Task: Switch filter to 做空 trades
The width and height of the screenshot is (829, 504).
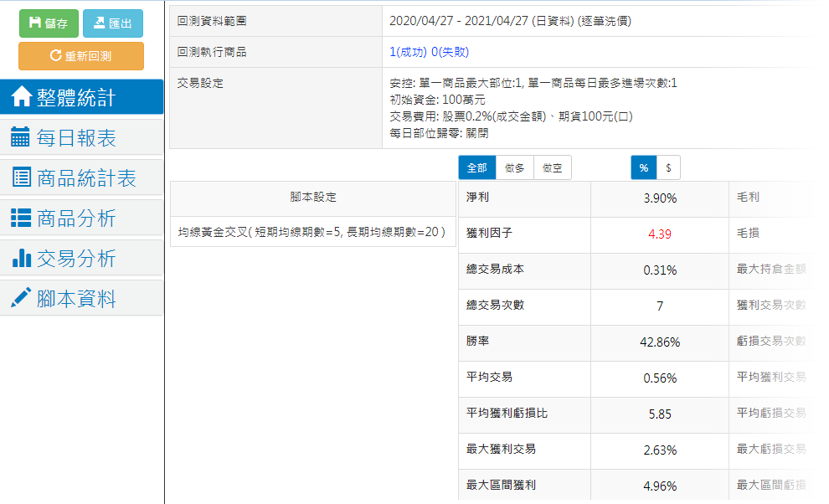Action: tap(552, 167)
